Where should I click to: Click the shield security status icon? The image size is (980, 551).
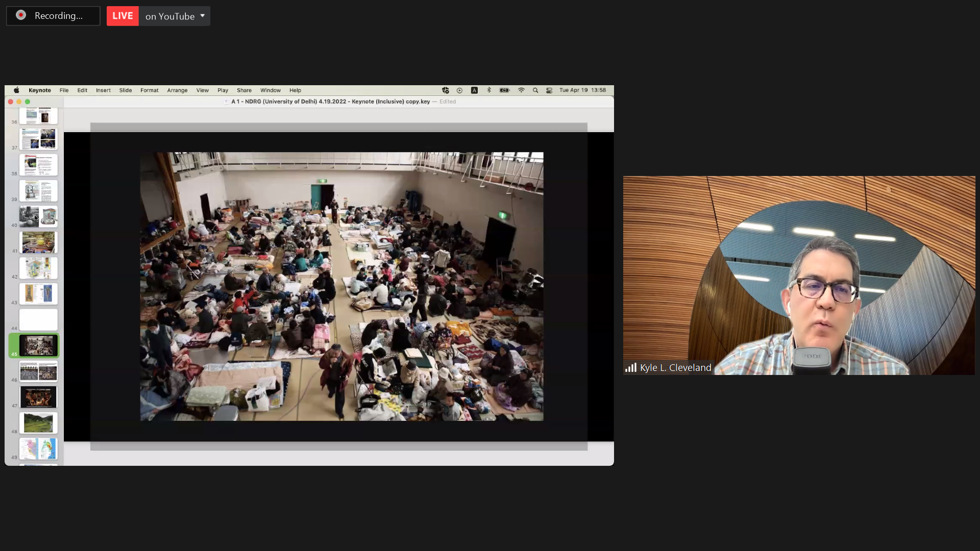445,90
